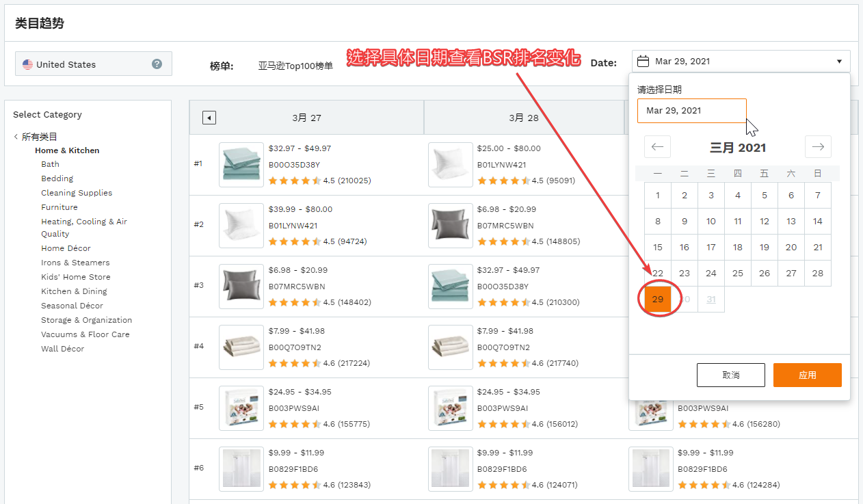Click the calendar icon in Date field
Image resolution: width=863 pixels, height=504 pixels.
point(643,62)
